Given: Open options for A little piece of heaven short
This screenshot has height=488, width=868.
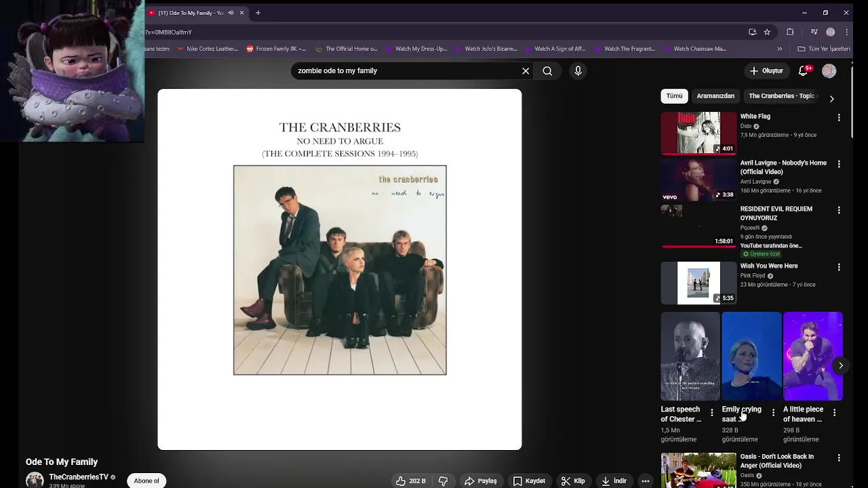Looking at the screenshot, I should pos(834,412).
